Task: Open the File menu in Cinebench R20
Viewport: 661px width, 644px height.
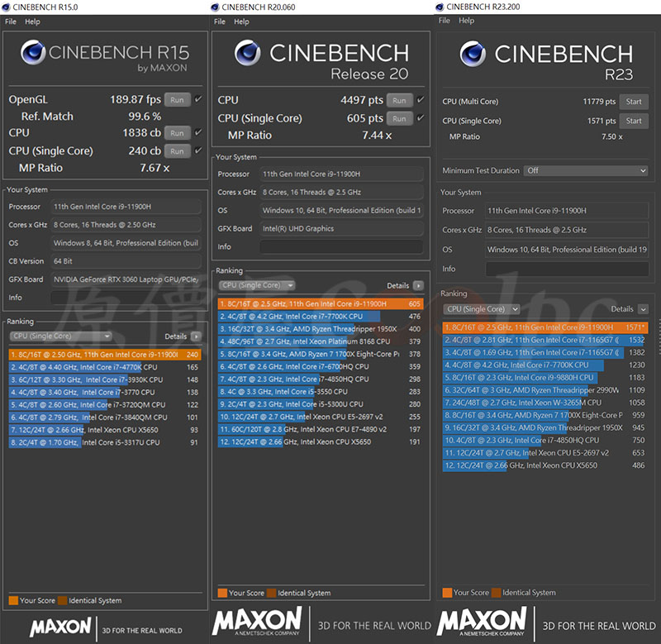Action: click(x=220, y=21)
